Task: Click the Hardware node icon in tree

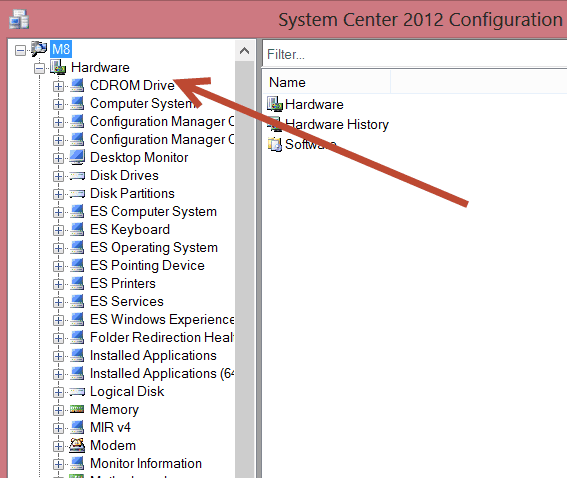Action: (x=58, y=67)
